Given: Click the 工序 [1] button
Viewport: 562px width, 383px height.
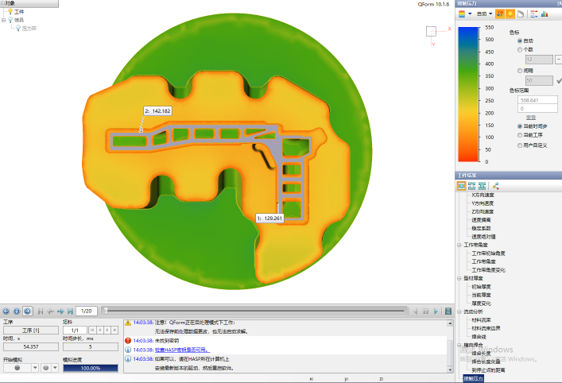Looking at the screenshot, I should coord(31,330).
